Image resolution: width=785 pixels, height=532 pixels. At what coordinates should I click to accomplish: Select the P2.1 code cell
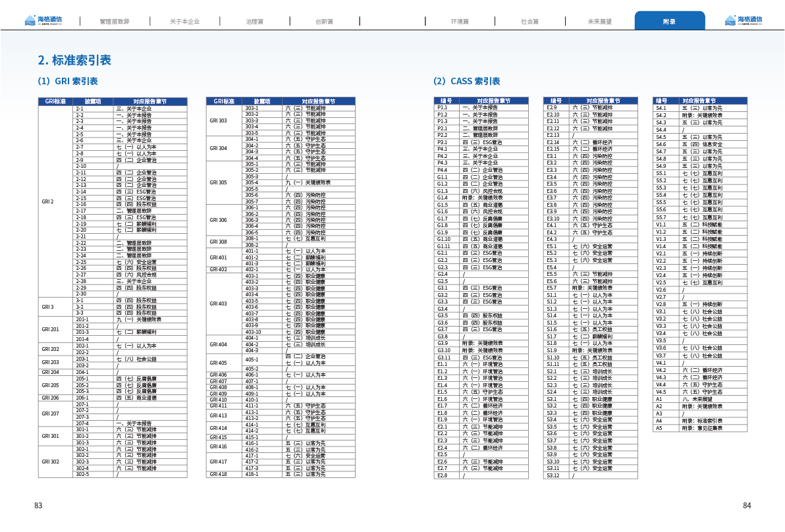pyautogui.click(x=443, y=128)
